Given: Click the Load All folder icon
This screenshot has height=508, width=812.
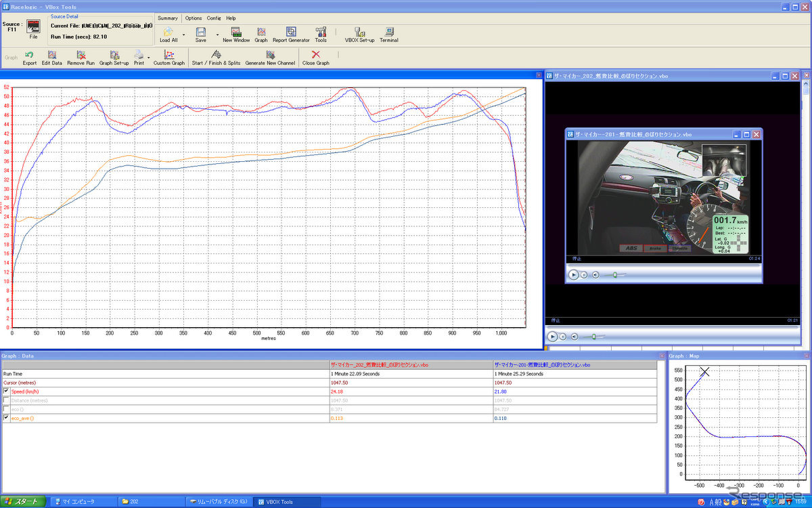Looking at the screenshot, I should click(x=168, y=31).
